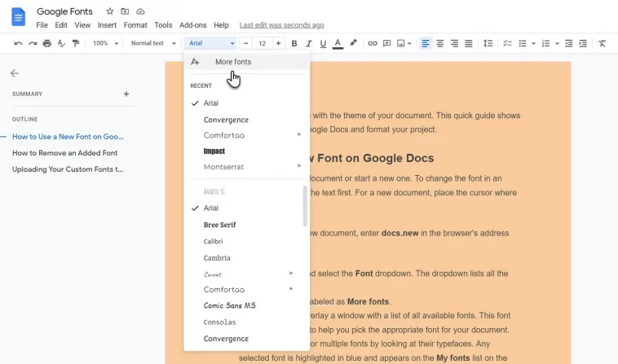Open the Help menu

(221, 25)
